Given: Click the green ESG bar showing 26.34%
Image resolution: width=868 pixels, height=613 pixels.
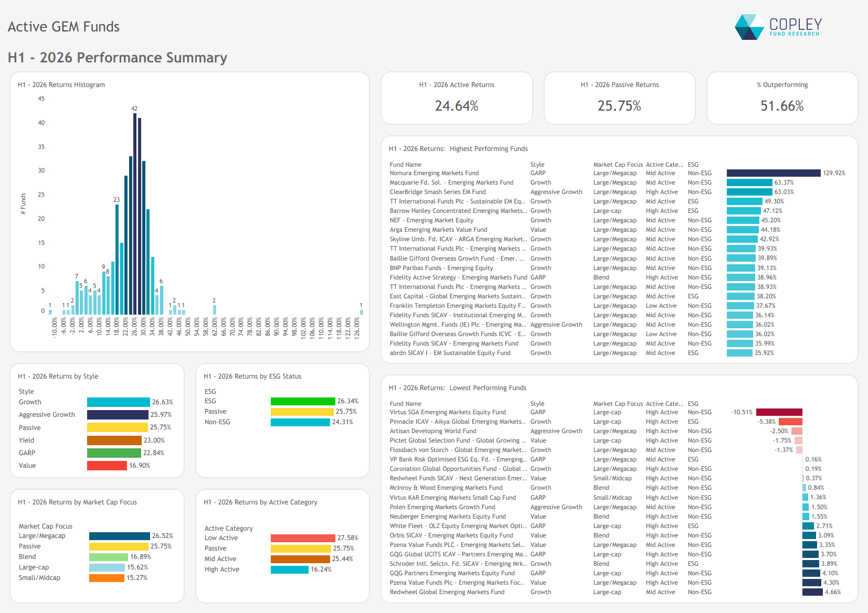Looking at the screenshot, I should click(303, 401).
